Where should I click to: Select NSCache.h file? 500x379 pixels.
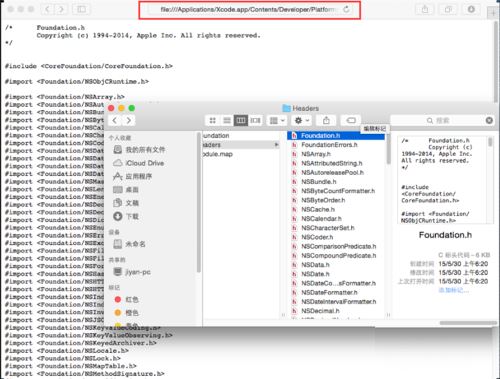(x=337, y=209)
